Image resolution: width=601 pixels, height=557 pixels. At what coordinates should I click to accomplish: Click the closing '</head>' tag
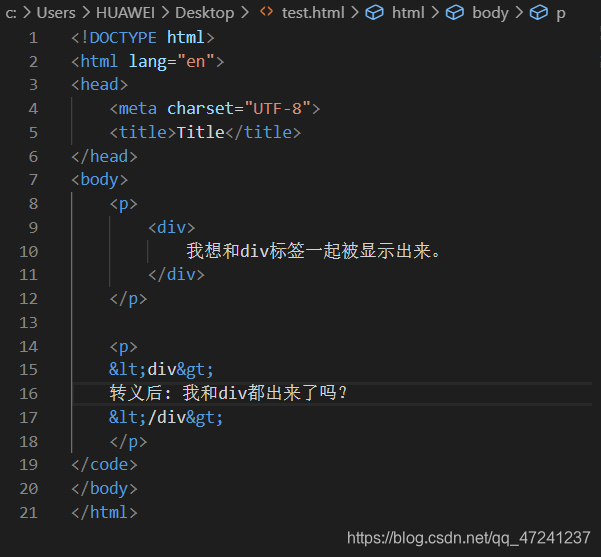pos(104,156)
